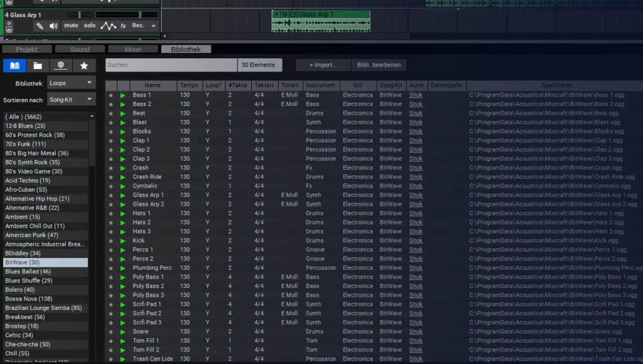Click the speaker icon on Glass Arp 1 track

tap(53, 26)
